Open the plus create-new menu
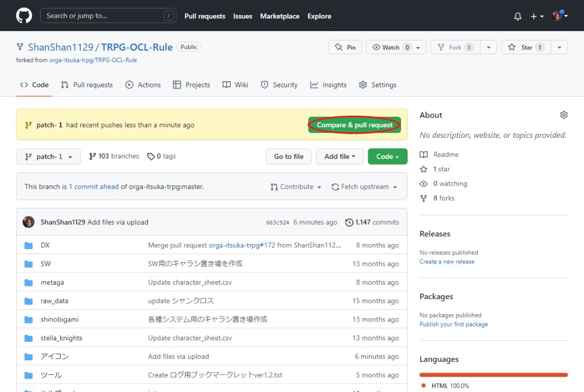 click(537, 16)
